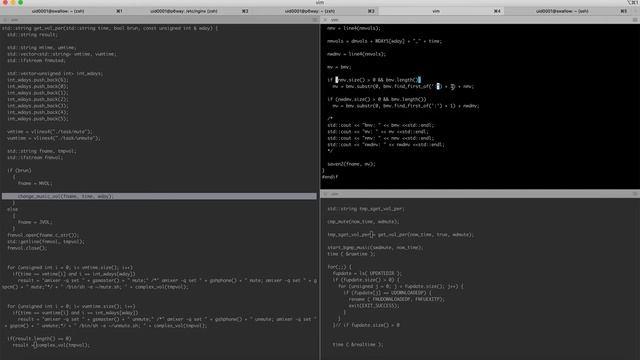This screenshot has width=640, height=360.
Task: Click the 'std::ifstream fmvol;' line
Action: coord(35,158)
